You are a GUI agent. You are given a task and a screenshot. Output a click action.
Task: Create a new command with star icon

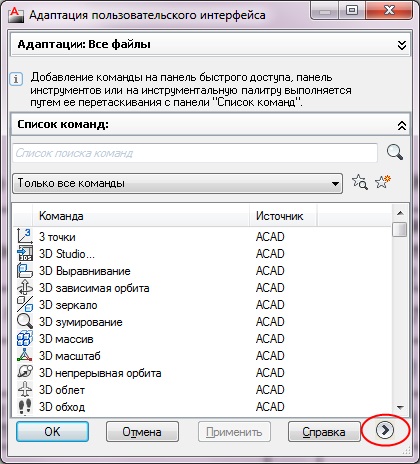382,182
